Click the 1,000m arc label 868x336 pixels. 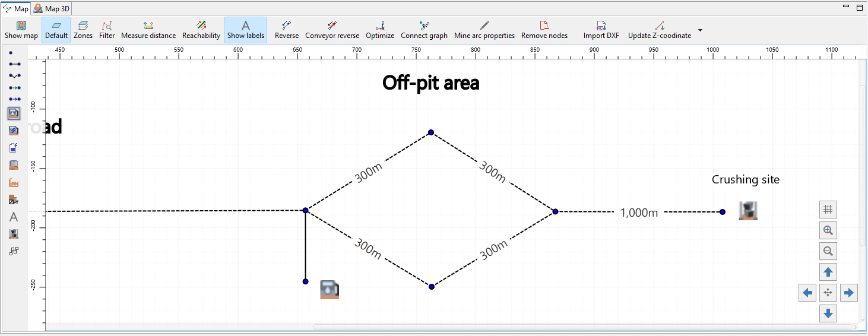(x=639, y=213)
